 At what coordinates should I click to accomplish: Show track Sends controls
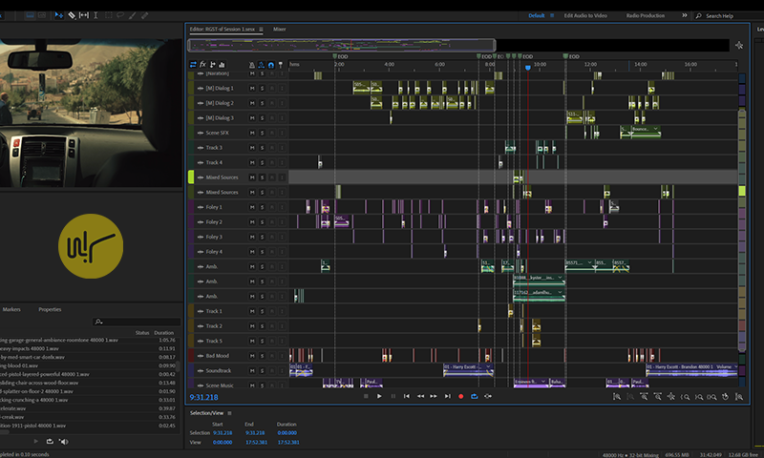[x=212, y=64]
